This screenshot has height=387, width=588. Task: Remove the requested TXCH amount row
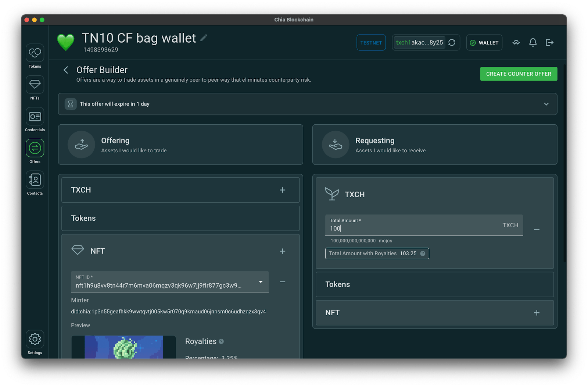[537, 230]
